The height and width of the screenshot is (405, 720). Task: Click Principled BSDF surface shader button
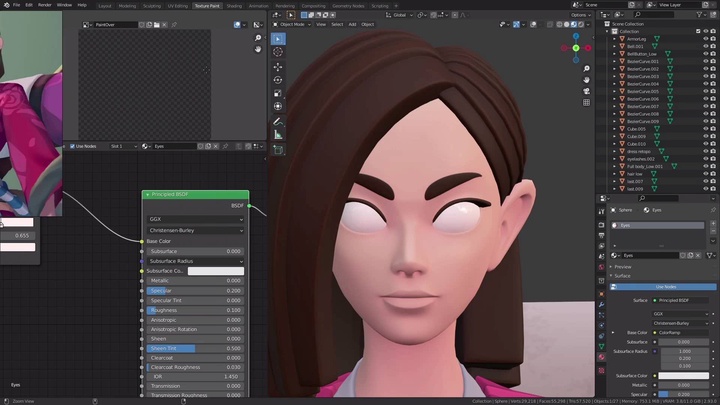681,300
